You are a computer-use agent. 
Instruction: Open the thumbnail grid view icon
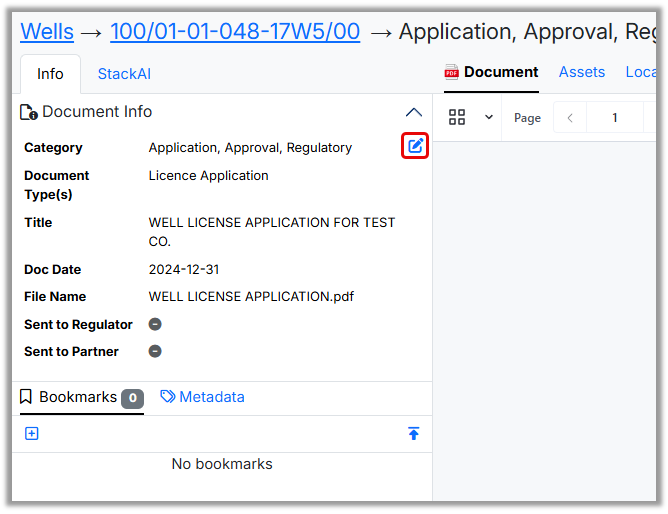(457, 117)
